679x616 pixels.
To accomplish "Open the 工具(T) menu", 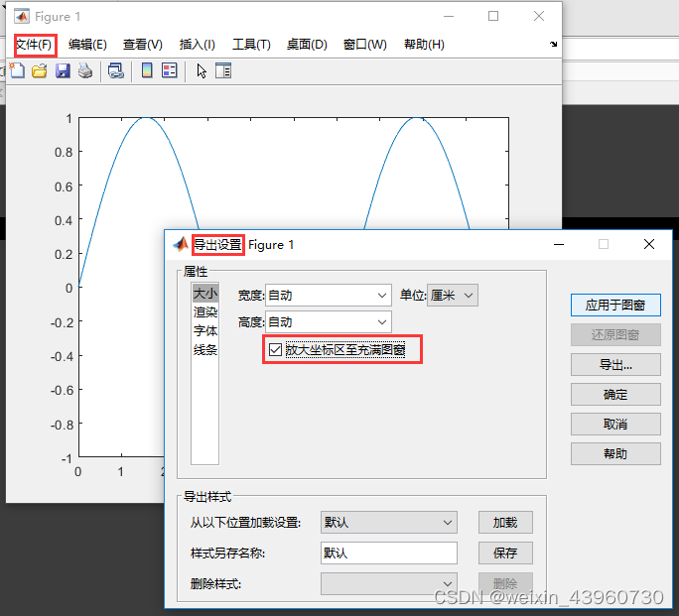I will coord(251,45).
